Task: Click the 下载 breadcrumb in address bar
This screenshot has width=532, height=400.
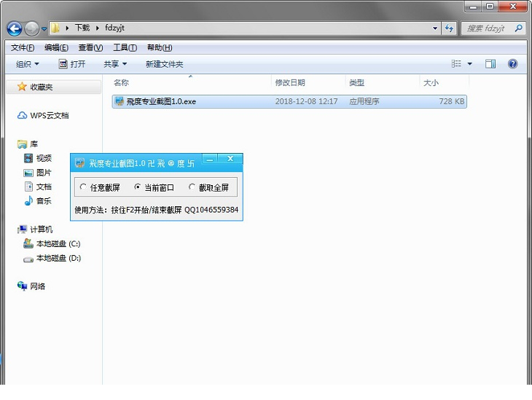Action: click(x=82, y=28)
